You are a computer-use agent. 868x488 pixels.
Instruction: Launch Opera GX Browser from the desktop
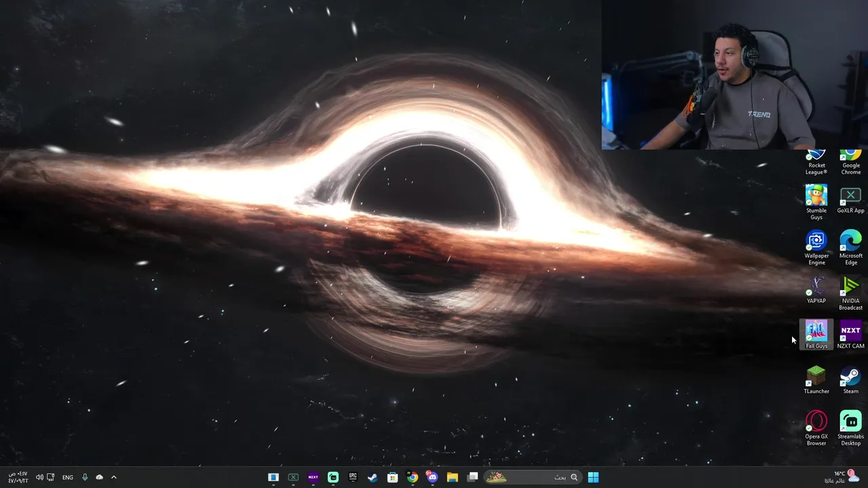[x=816, y=428]
